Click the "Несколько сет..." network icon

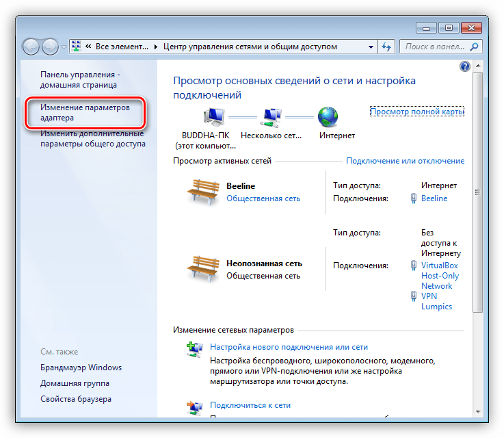click(x=271, y=118)
